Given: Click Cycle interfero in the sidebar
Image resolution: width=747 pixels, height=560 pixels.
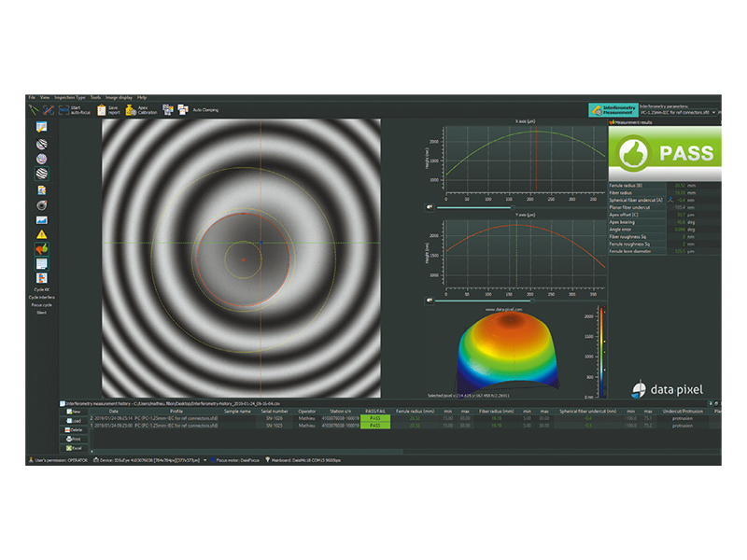Looking at the screenshot, I should click(41, 297).
